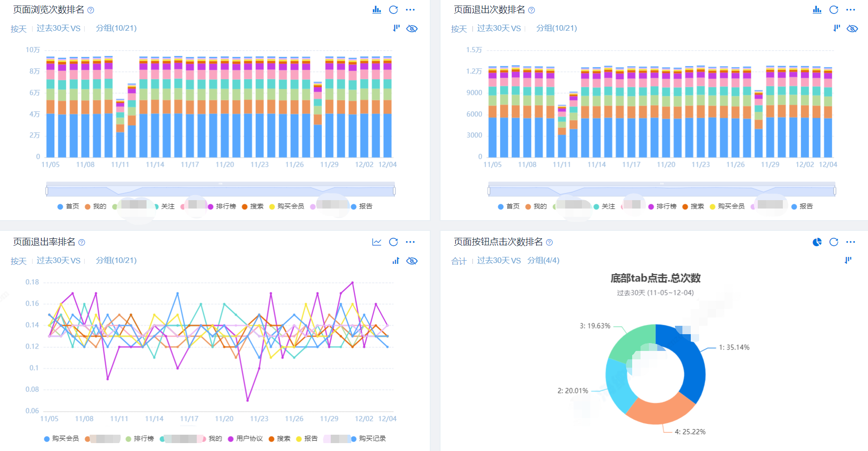Toggle 购买会员 legend in 页面浏览次数排名 chart
868x451 pixels.
[x=287, y=207]
